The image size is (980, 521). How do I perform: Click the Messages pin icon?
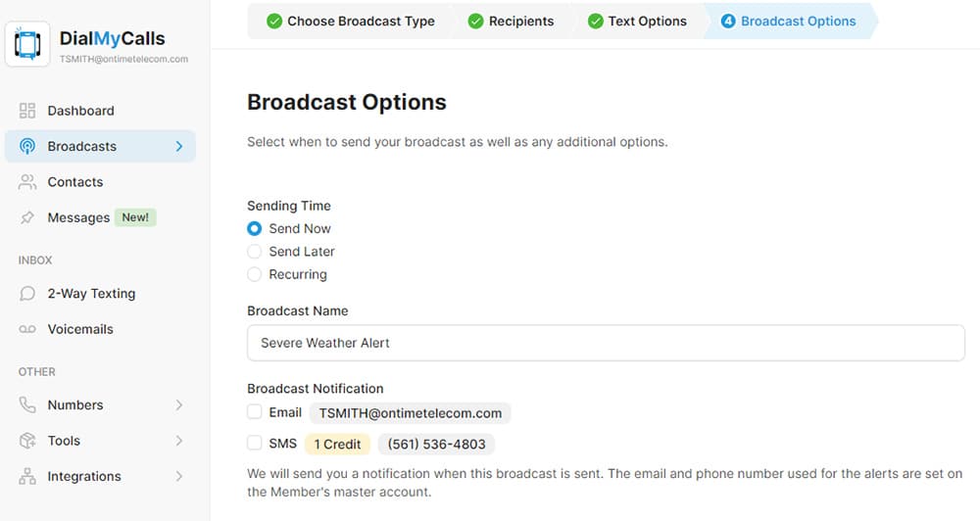(x=27, y=218)
